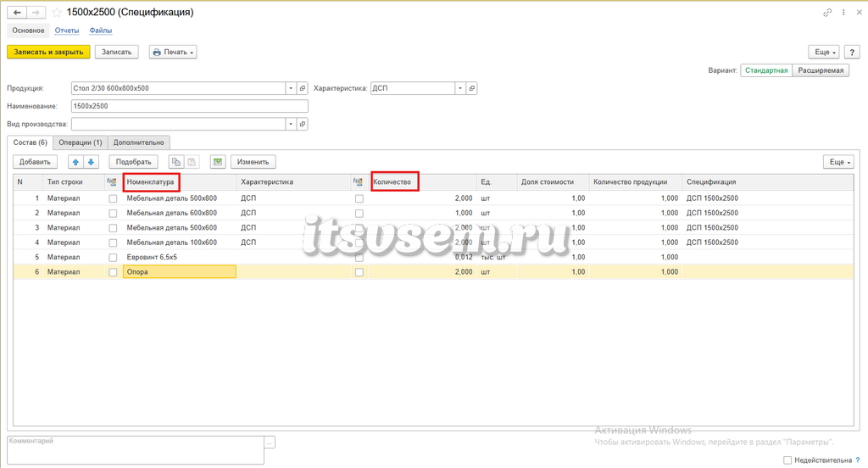
Task: Expand the Характеристика dropdown arrow
Action: [x=460, y=88]
